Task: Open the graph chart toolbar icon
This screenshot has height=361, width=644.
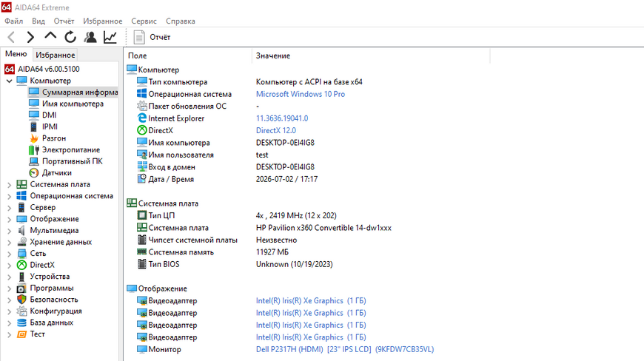Action: (x=110, y=37)
